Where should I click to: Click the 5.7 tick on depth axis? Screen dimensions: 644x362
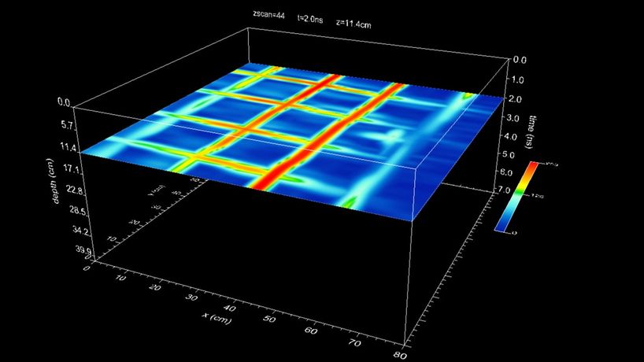tap(68, 125)
